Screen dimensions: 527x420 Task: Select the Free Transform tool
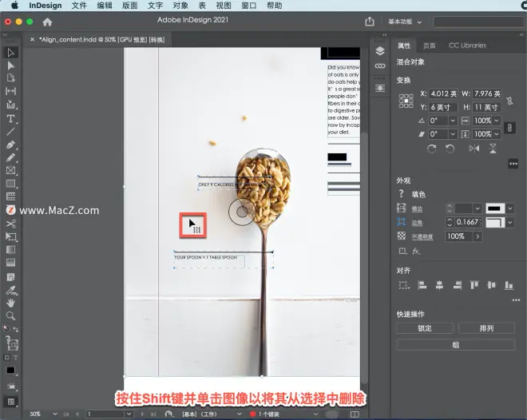tap(10, 236)
